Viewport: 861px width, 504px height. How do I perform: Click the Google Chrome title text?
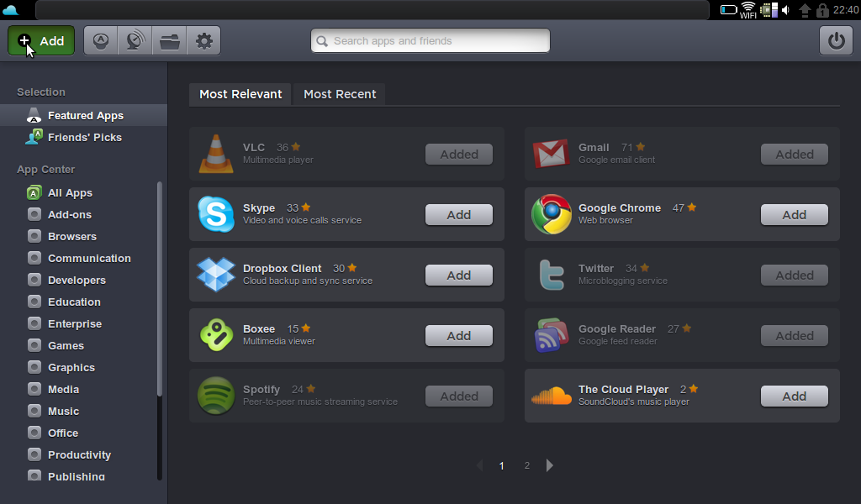(x=620, y=207)
